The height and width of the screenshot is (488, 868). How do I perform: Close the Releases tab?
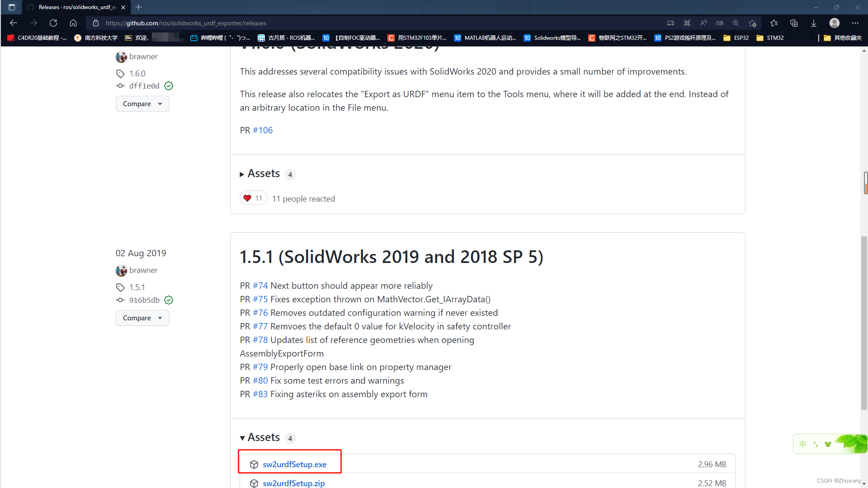point(123,7)
